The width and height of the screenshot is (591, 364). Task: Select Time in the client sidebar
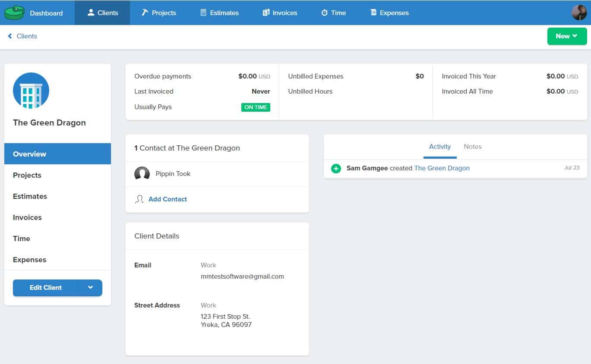[57, 238]
